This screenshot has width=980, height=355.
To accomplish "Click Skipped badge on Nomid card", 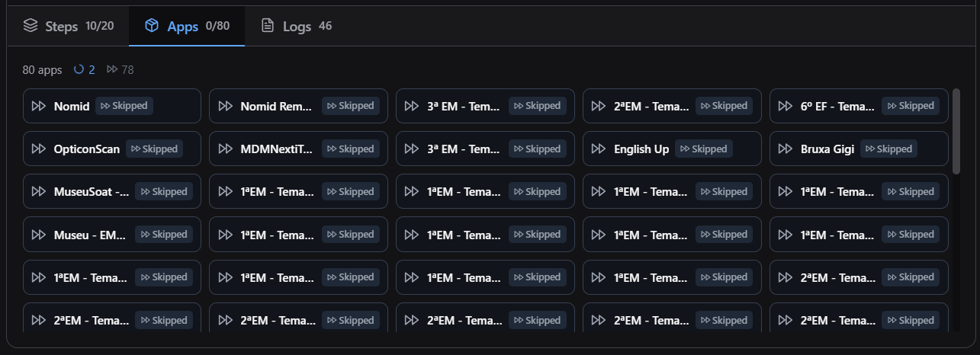I will (x=124, y=106).
